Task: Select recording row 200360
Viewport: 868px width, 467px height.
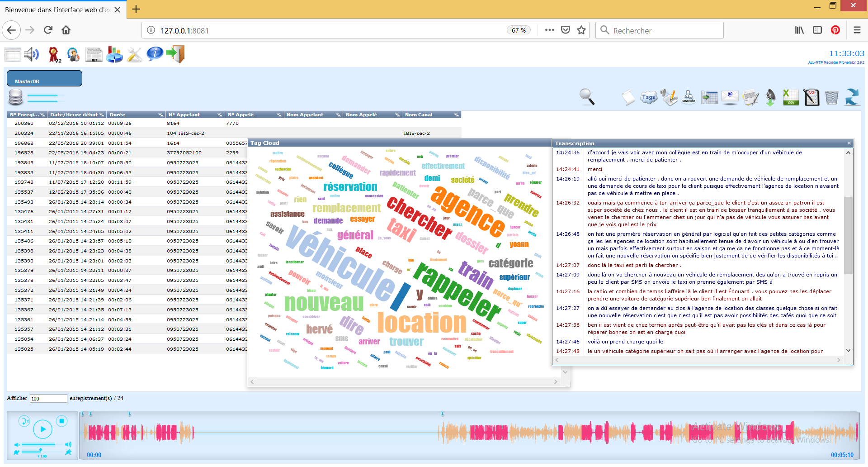Action: coord(234,124)
